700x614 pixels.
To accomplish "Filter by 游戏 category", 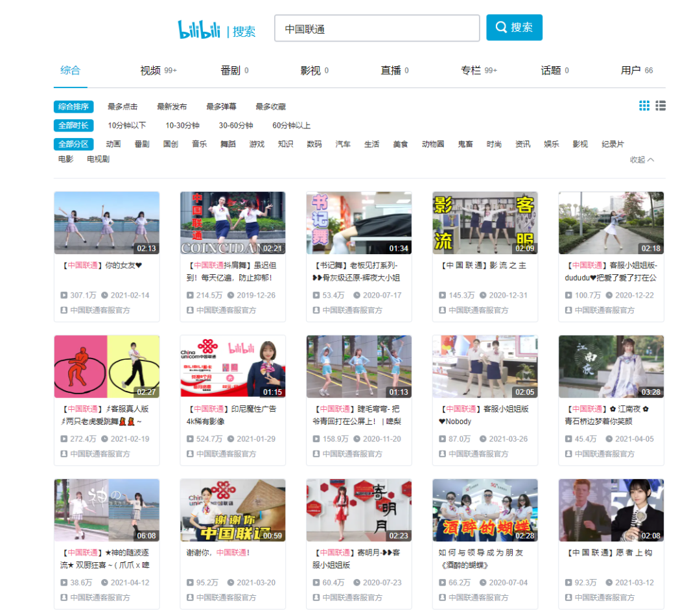I will 257,144.
